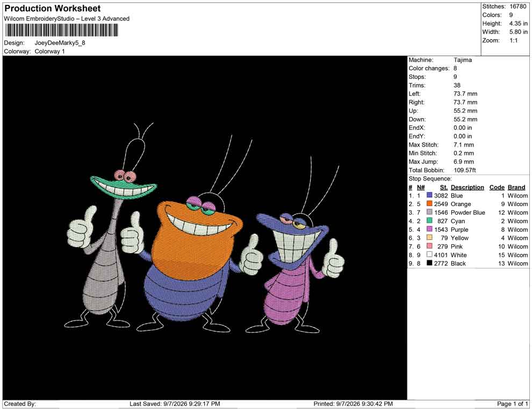This screenshot has width=532, height=409.
Task: Pick the White thread color swatch
Action: (429, 254)
